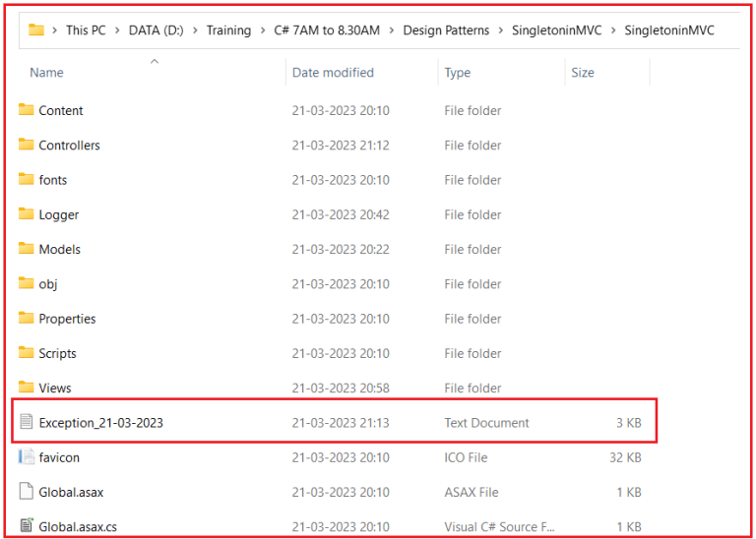This screenshot has width=756, height=539.
Task: Select the Models folder icon
Action: click(26, 249)
